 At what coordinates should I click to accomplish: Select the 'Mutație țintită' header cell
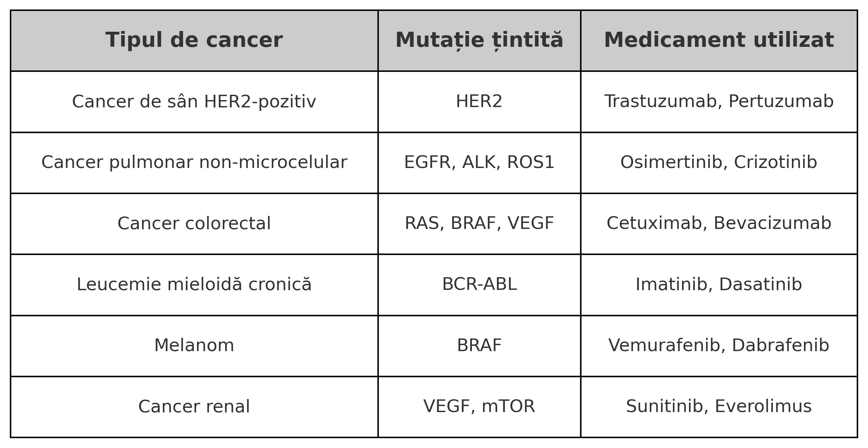click(479, 40)
